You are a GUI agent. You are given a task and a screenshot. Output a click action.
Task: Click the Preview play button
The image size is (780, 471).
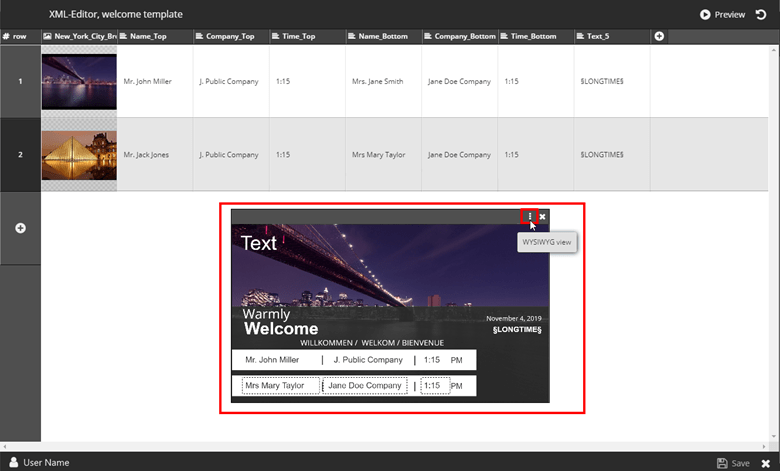[722, 14]
